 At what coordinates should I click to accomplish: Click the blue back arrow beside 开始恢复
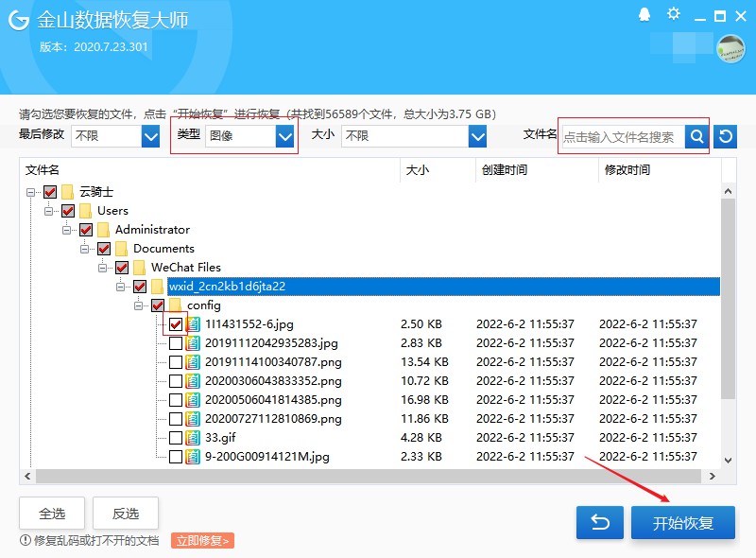(599, 521)
